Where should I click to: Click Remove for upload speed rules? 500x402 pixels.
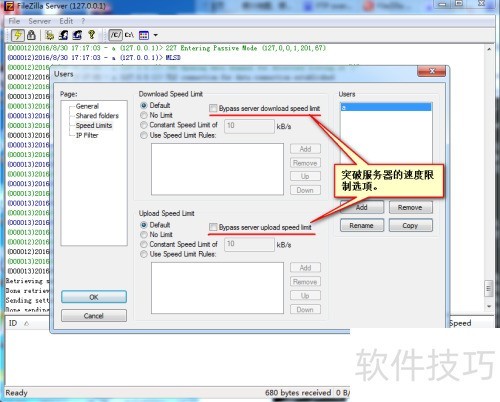[x=305, y=282]
